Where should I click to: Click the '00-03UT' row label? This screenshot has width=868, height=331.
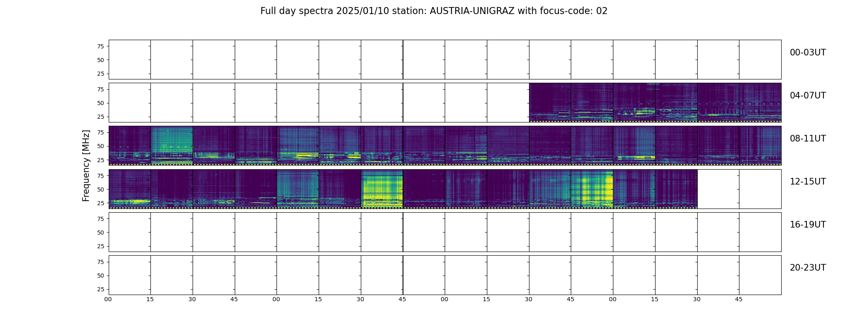click(x=808, y=53)
